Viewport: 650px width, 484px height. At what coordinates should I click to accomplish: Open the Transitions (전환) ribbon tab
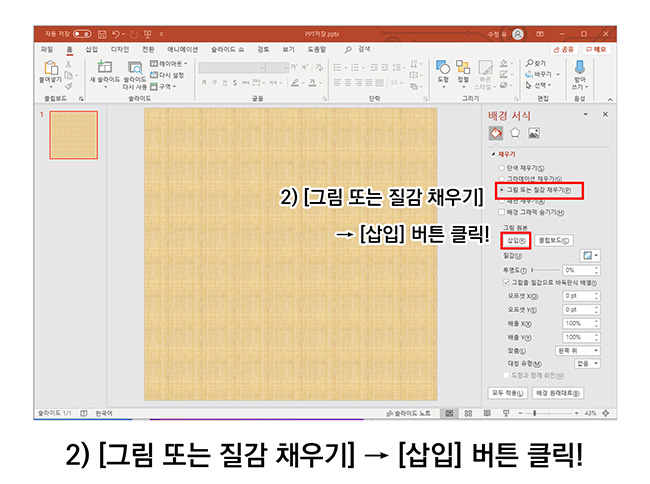[148, 50]
